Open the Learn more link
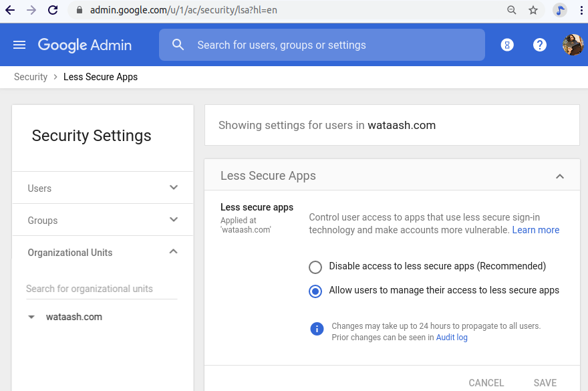588x391 pixels. point(535,230)
